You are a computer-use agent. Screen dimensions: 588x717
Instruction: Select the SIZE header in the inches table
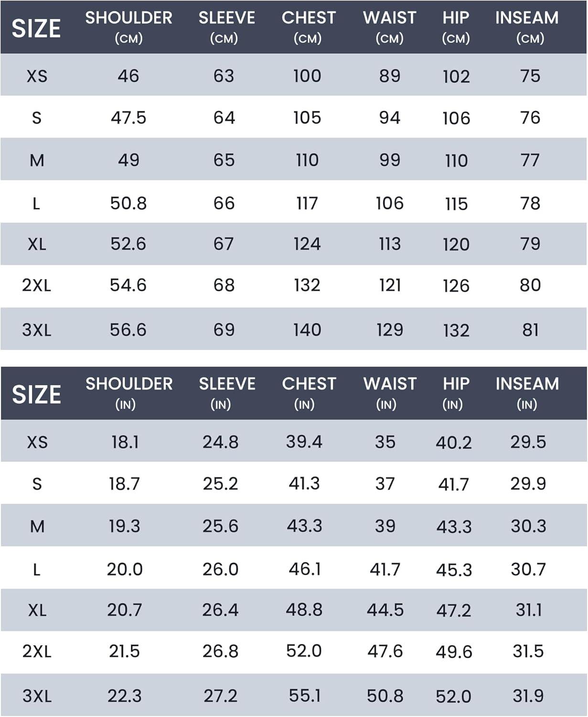point(36,394)
